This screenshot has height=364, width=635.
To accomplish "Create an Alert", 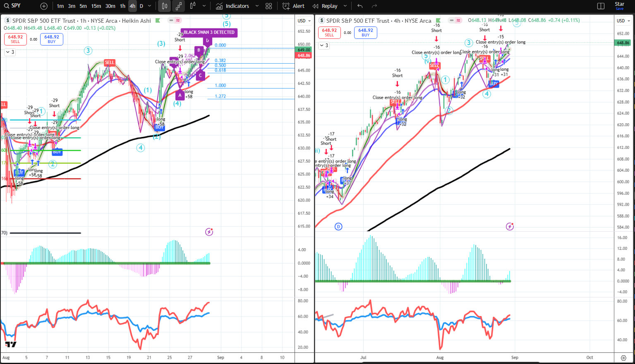I will click(293, 6).
